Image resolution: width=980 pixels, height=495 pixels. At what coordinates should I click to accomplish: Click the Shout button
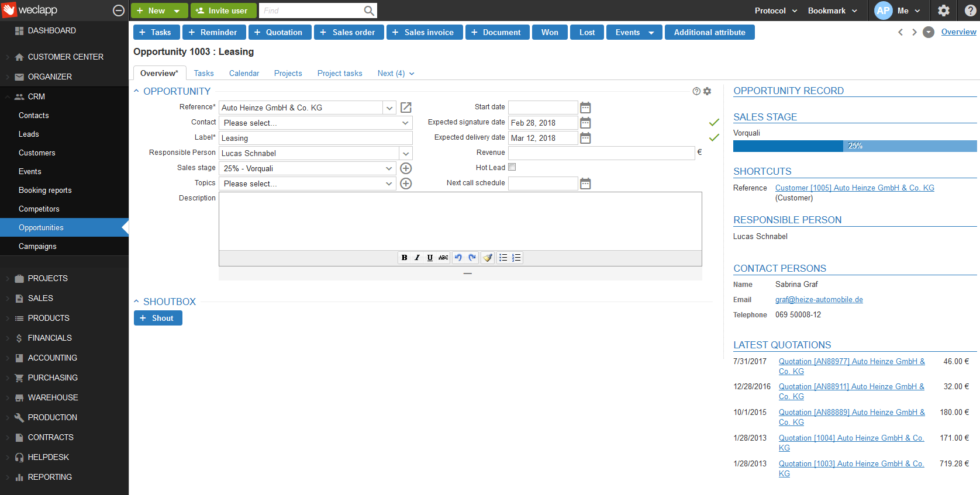tap(158, 318)
